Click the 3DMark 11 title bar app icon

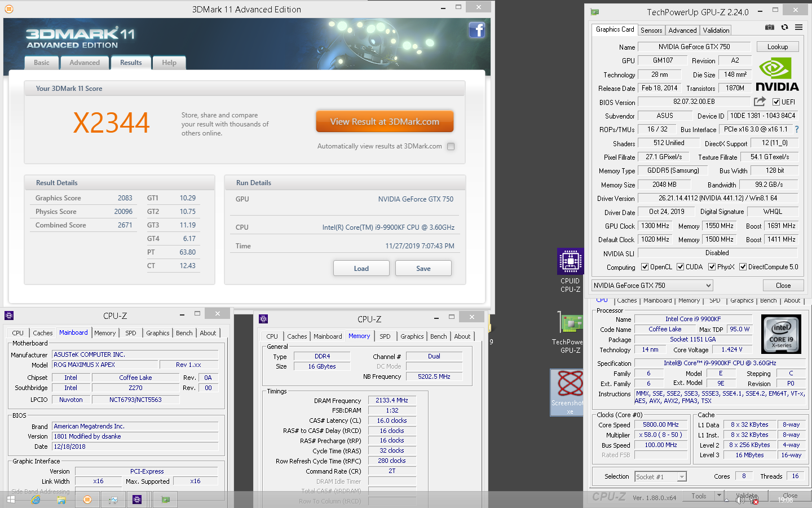point(9,9)
